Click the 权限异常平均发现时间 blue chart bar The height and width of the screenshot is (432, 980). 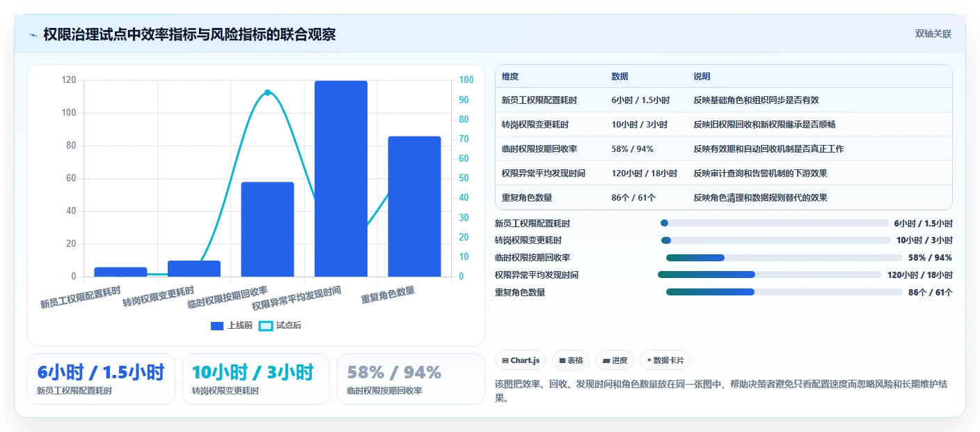[341, 179]
